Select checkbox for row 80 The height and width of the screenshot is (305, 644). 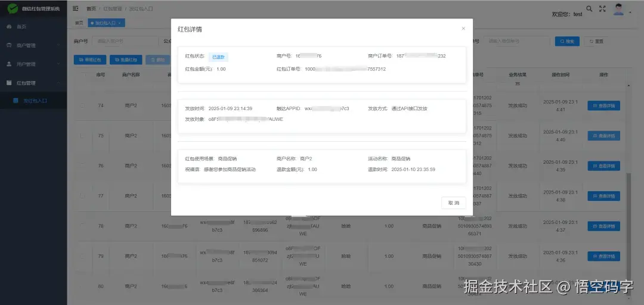point(82,286)
